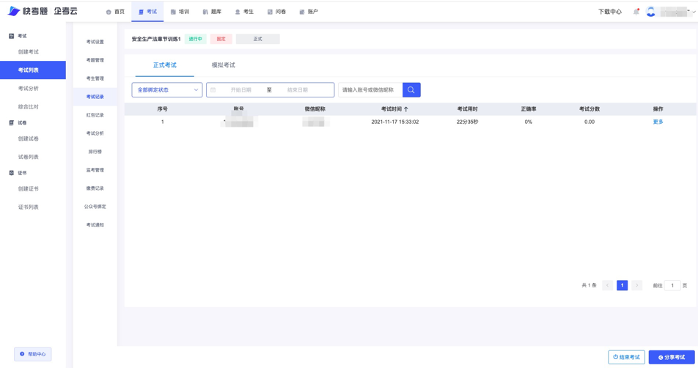Open 账户 in top navigation
The image size is (698, 368).
coord(308,12)
